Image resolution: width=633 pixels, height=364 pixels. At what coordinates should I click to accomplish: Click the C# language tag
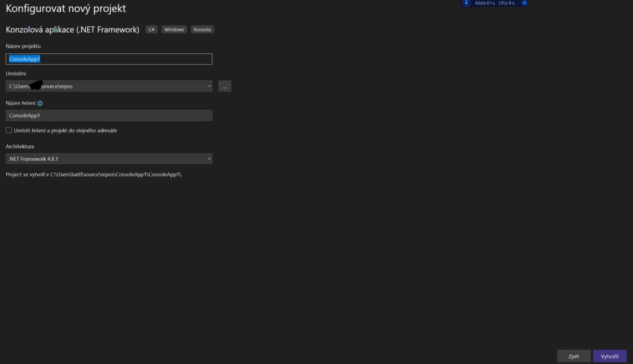coord(151,30)
